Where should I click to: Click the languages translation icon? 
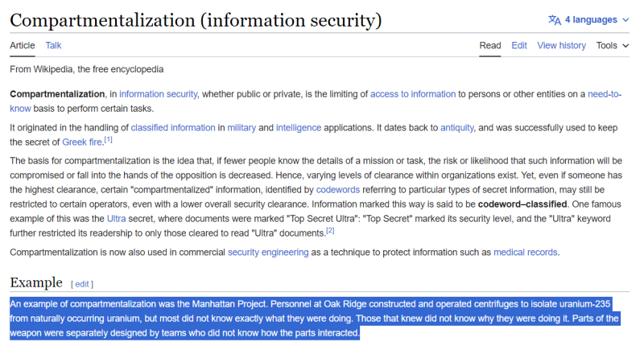pyautogui.click(x=554, y=19)
